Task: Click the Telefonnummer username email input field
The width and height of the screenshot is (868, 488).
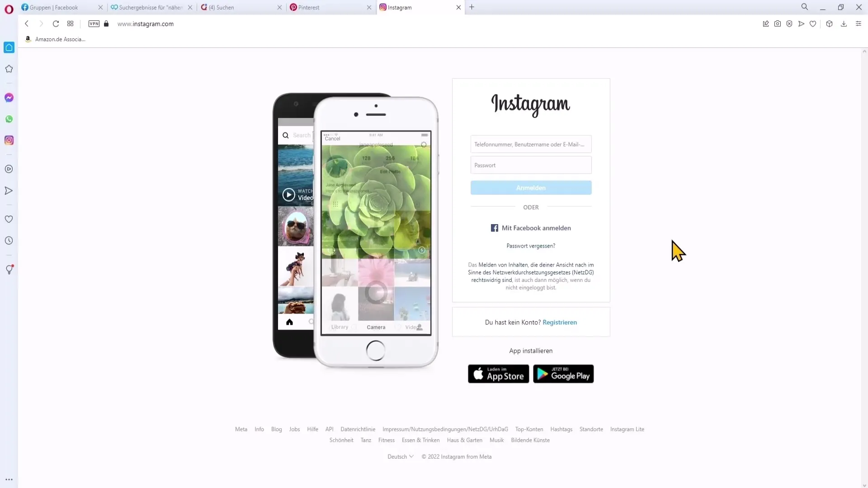Action: (531, 144)
